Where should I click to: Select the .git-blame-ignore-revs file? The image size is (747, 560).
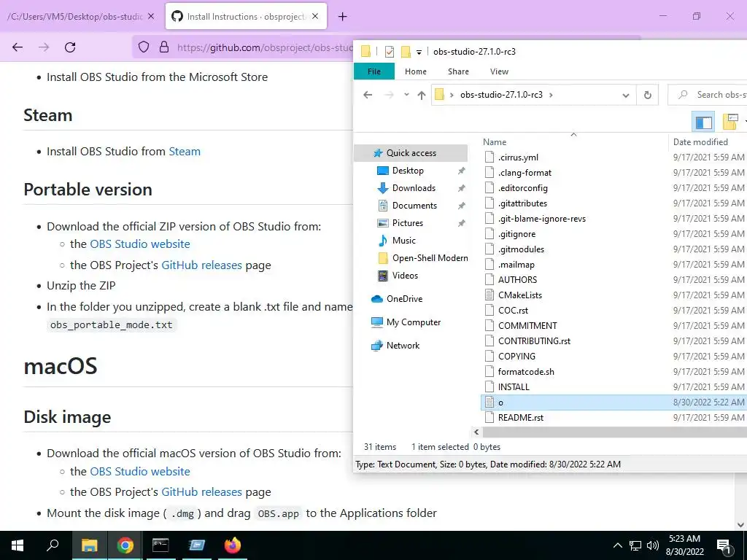[542, 219]
